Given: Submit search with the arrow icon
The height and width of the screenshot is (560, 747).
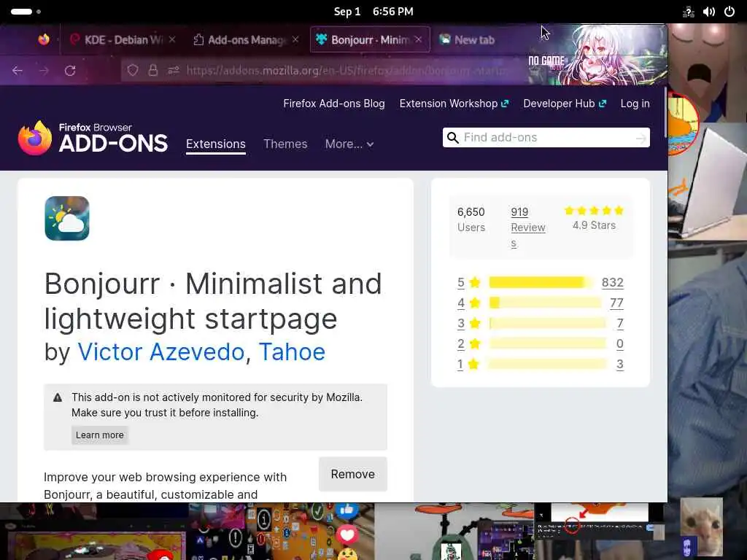Looking at the screenshot, I should coord(640,138).
